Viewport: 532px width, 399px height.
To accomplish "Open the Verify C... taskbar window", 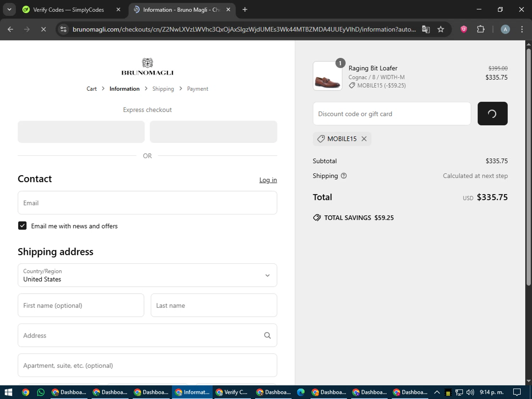I will coord(233,392).
